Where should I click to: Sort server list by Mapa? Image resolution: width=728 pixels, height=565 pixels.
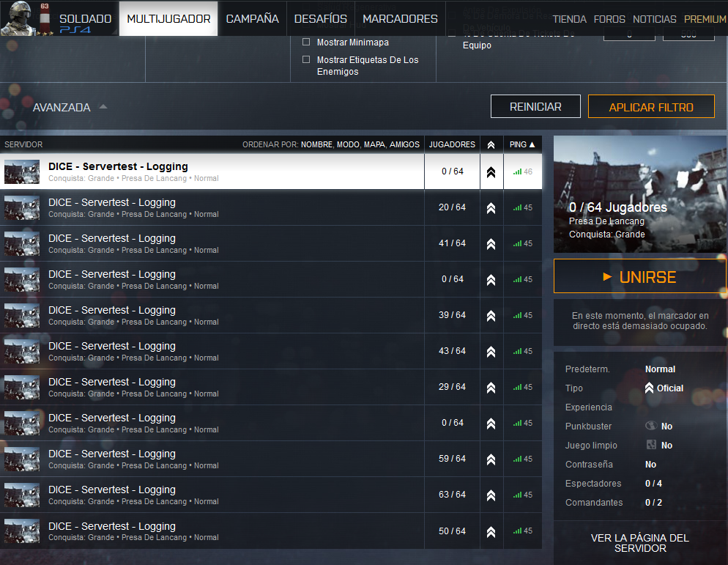tap(375, 144)
